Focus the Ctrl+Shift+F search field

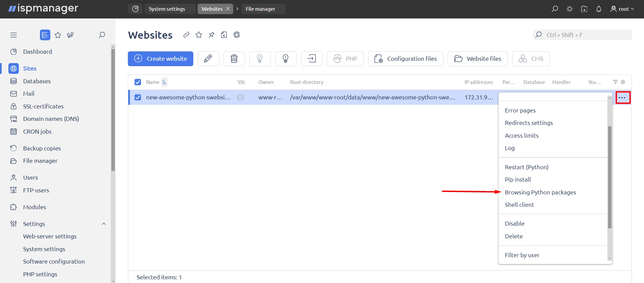click(x=582, y=35)
